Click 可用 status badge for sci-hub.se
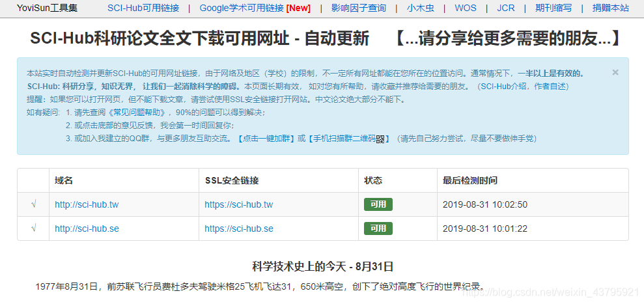The image size is (644, 304). (x=378, y=229)
